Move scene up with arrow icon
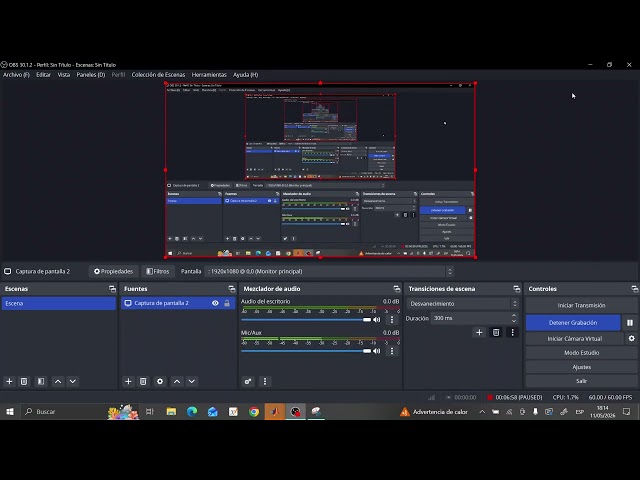 [58, 381]
